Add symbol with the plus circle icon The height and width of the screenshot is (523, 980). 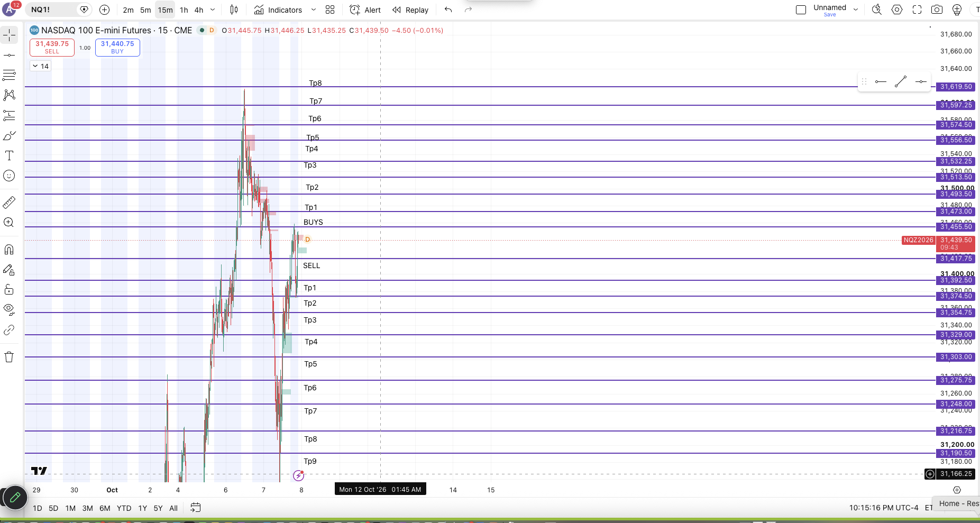105,10
